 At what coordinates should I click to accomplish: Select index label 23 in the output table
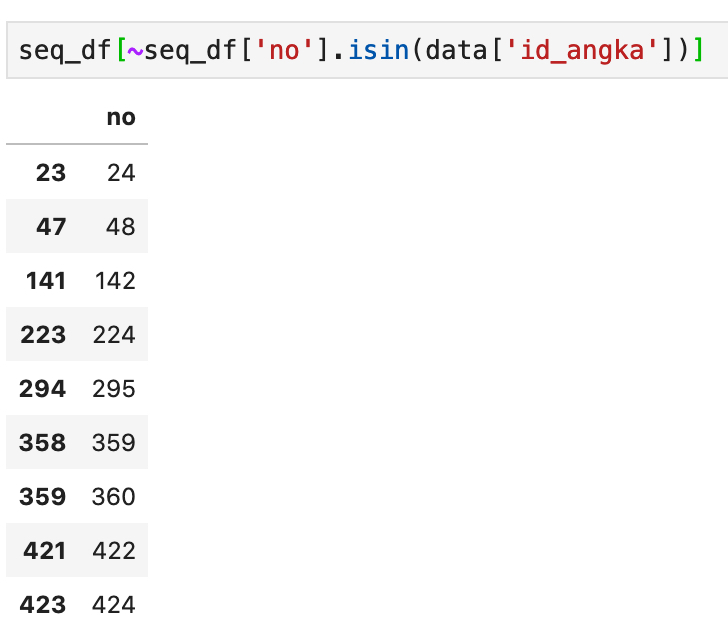(x=51, y=173)
